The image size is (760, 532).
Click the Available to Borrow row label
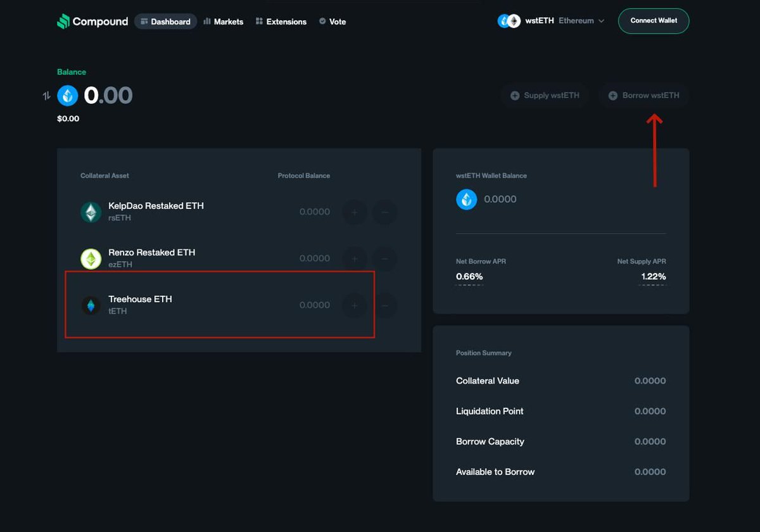point(495,472)
